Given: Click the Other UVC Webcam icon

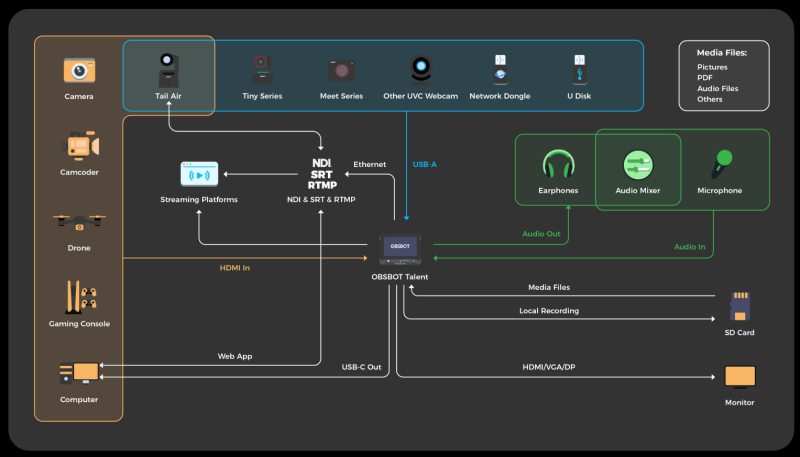Looking at the screenshot, I should (x=421, y=70).
